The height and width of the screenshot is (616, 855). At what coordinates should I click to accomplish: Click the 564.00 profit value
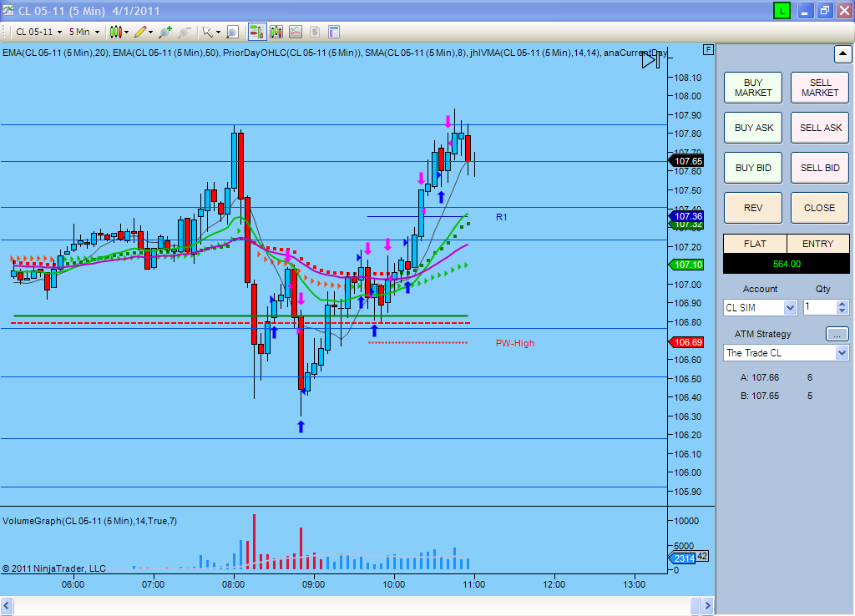point(787,264)
